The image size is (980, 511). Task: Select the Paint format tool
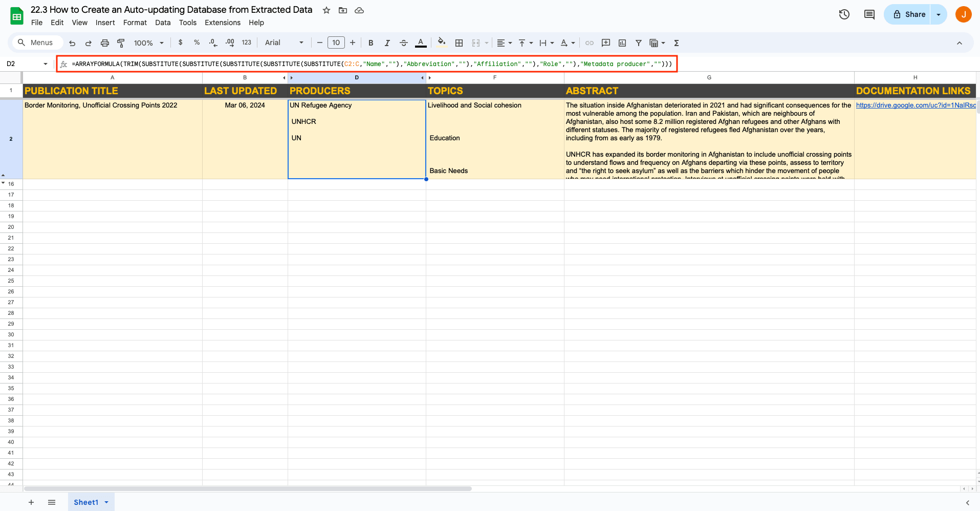click(x=121, y=43)
